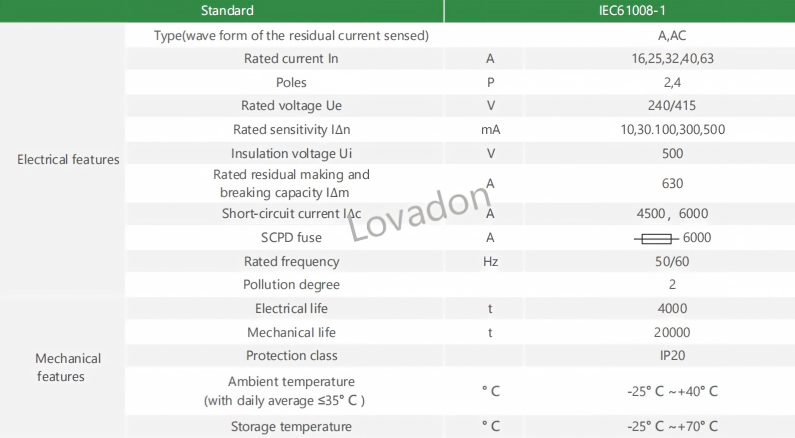795x438 pixels.
Task: Click the Lovadon watermark text
Action: pyautogui.click(x=420, y=213)
